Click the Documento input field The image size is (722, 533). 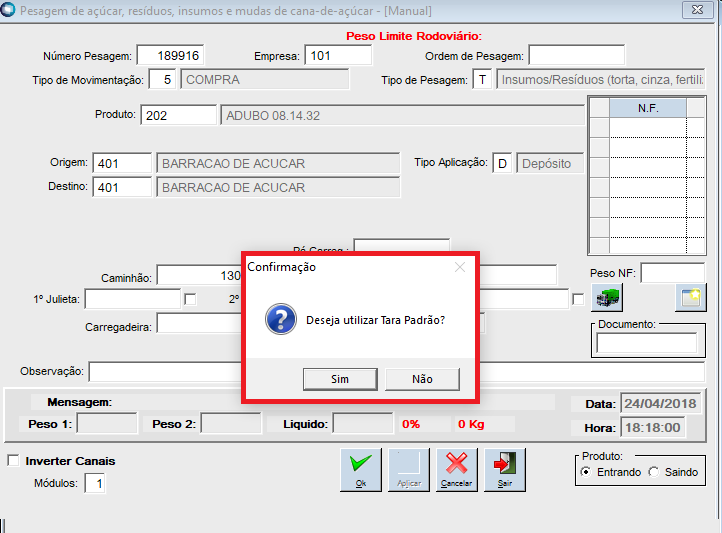click(647, 343)
